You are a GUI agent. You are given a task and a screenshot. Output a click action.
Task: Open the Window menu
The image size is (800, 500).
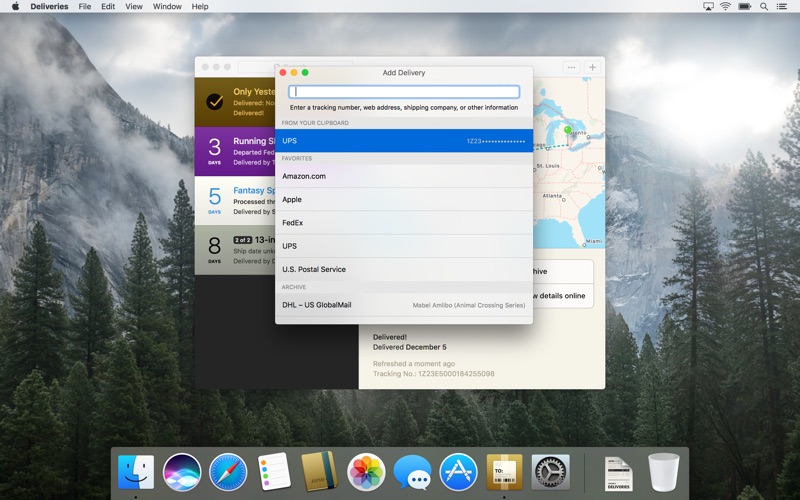tap(167, 6)
